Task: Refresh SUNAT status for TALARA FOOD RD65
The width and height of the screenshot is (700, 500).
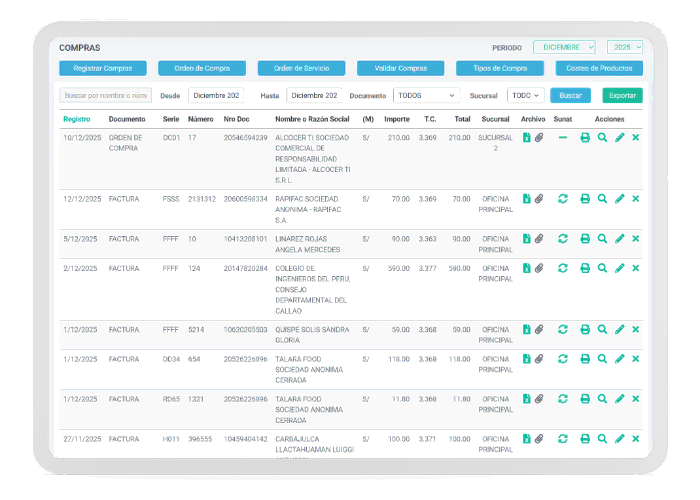Action: pyautogui.click(x=563, y=398)
